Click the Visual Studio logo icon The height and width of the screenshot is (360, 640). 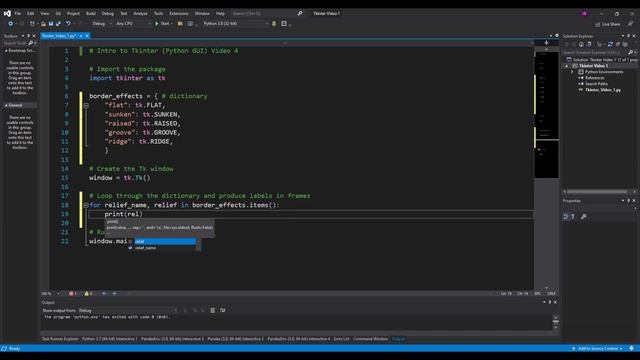(x=7, y=13)
